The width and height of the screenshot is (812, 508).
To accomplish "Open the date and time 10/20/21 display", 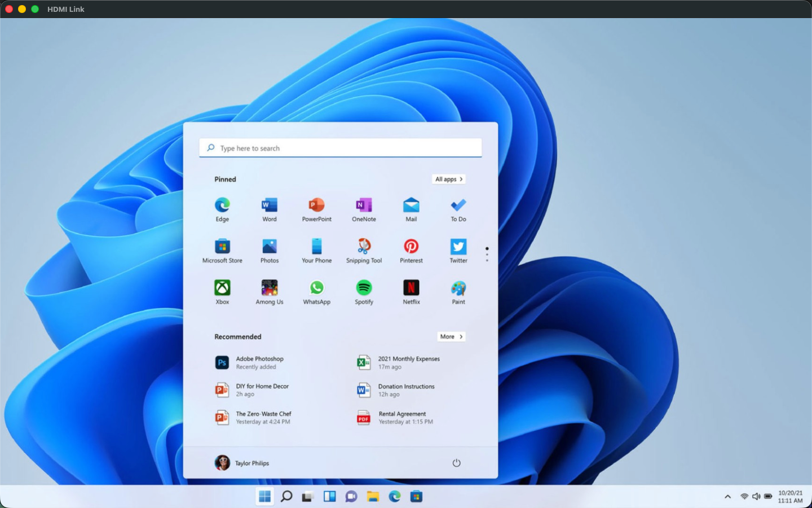I will click(790, 497).
